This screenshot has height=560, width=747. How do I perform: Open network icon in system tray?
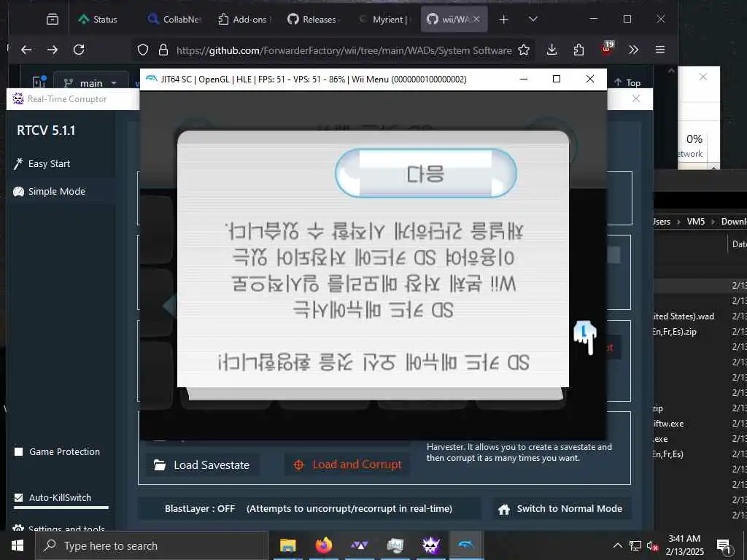[635, 545]
